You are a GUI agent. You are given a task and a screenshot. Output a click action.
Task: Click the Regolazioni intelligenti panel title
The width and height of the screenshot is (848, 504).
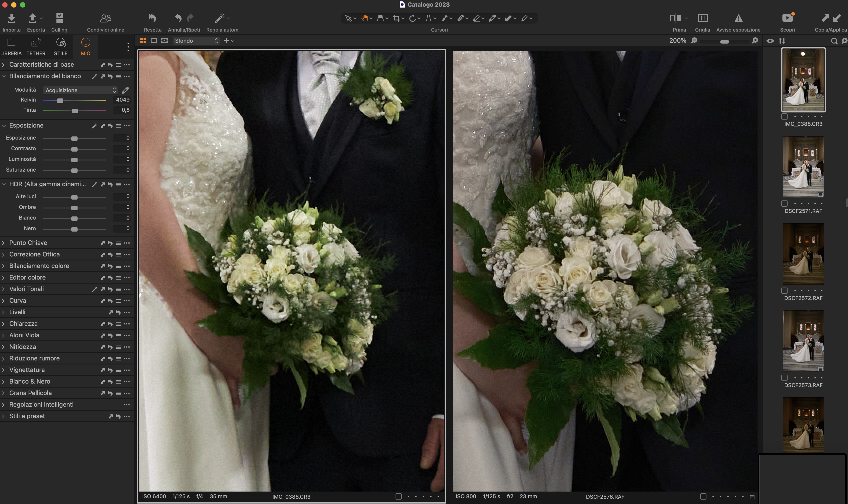(41, 404)
